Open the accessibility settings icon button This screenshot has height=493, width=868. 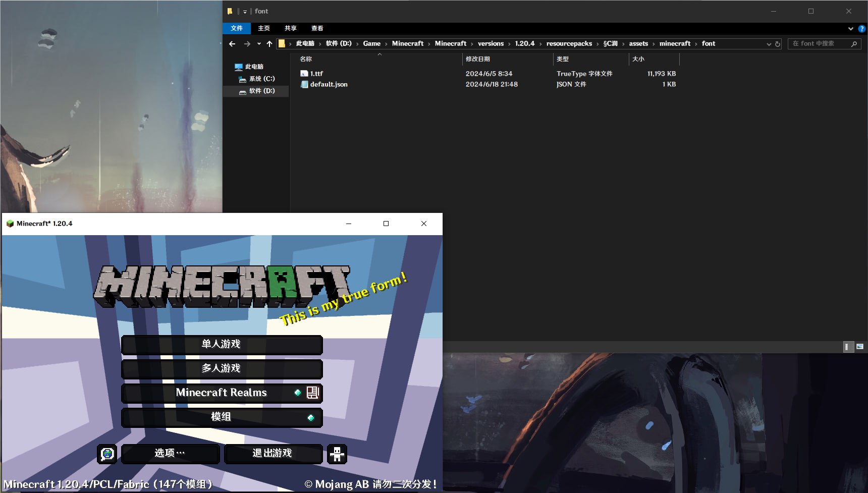[337, 454]
